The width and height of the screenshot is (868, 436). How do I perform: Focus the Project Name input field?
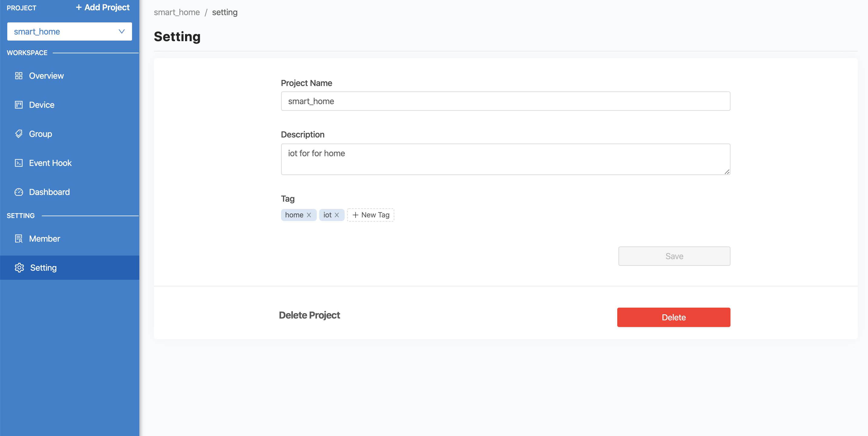click(x=505, y=101)
